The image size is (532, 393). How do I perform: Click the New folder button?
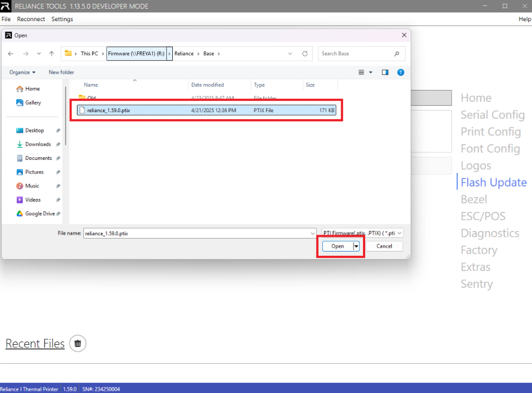[x=61, y=72]
